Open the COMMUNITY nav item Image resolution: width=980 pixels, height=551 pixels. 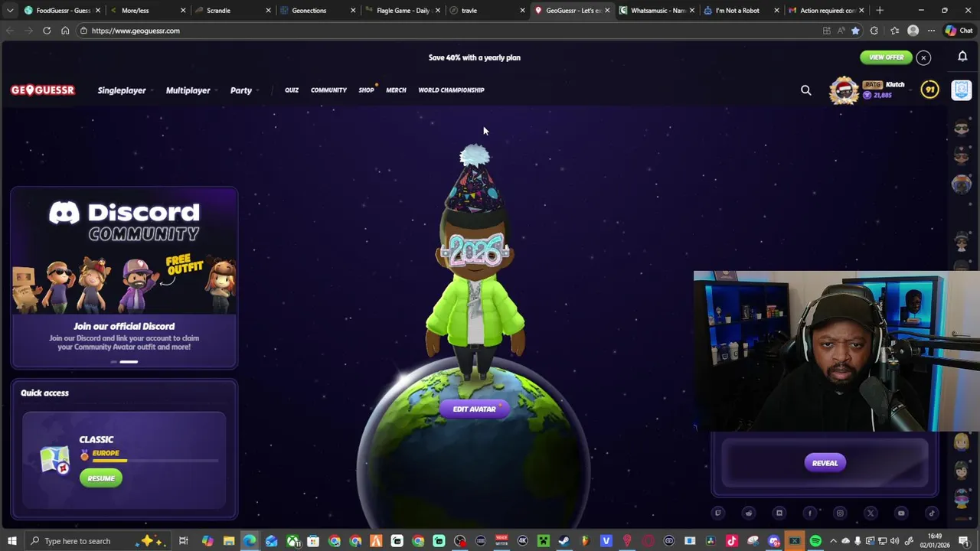(x=328, y=90)
